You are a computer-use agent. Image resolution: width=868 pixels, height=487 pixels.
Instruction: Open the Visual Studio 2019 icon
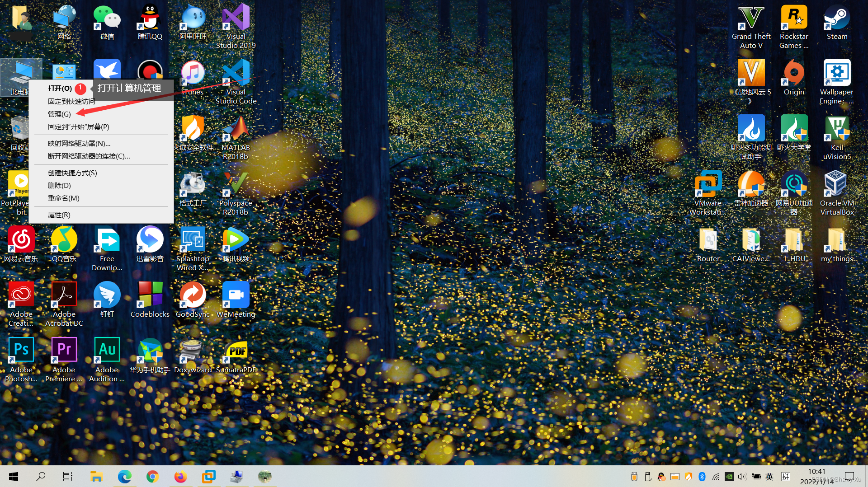(236, 26)
